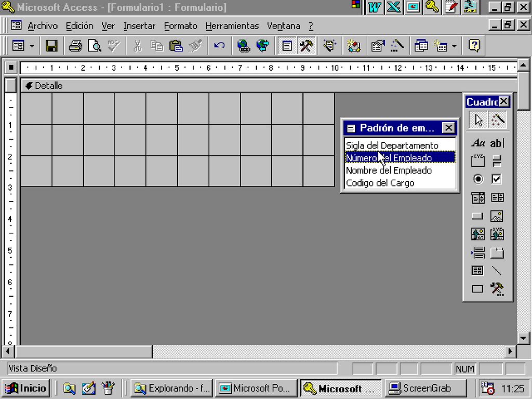Open the Properties sheet icon

[377, 46]
